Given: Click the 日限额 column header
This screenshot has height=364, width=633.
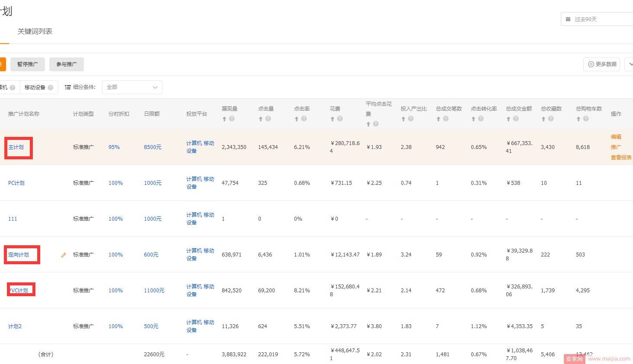Looking at the screenshot, I should (x=152, y=114).
